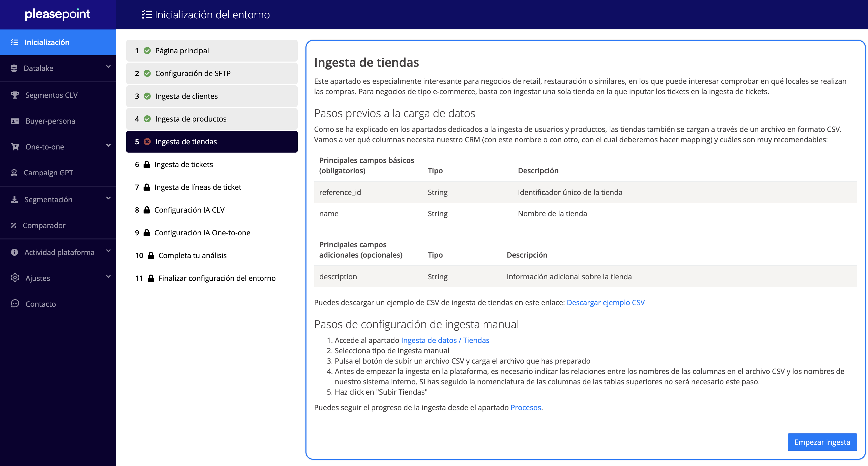The width and height of the screenshot is (868, 466).
Task: Click the Comparador percent icon
Action: click(x=13, y=226)
